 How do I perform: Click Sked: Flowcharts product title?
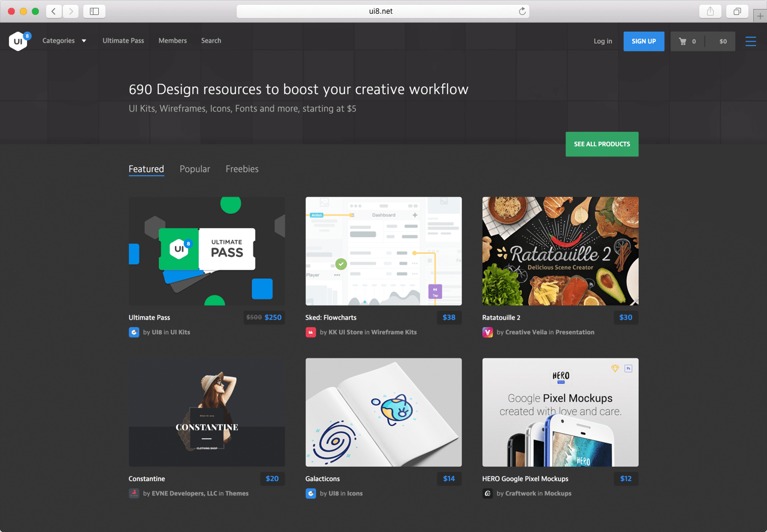click(331, 318)
